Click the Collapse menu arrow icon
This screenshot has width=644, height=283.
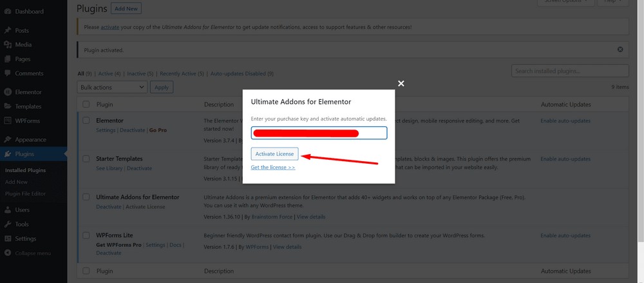click(7, 253)
